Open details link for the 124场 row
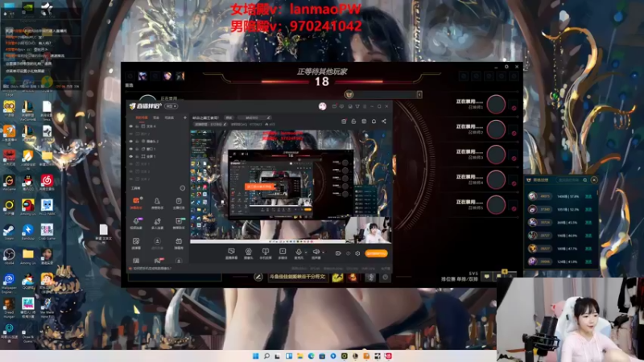Screen dimensions: 644x362 [588, 261]
